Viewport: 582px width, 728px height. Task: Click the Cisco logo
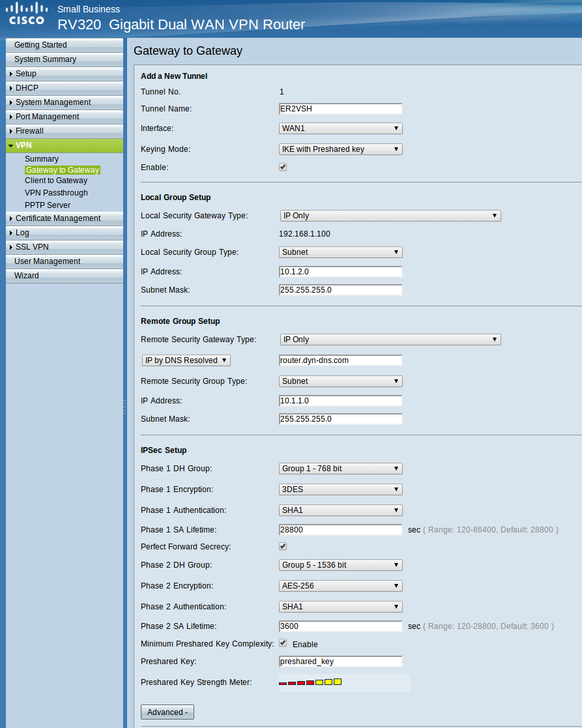[x=27, y=14]
